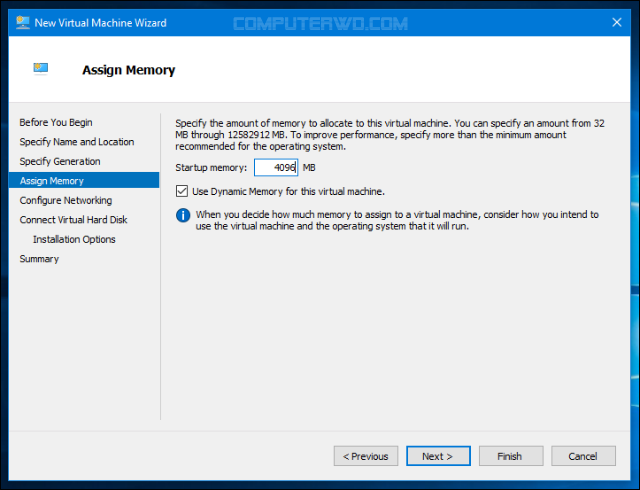
Task: Click the Finish button
Action: coord(510,456)
